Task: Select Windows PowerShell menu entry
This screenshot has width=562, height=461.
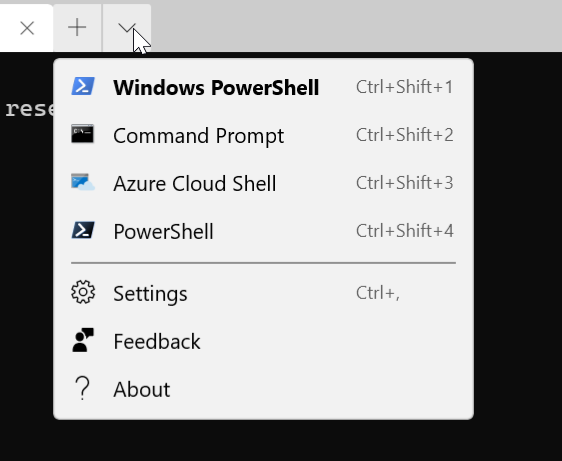Action: [263, 87]
